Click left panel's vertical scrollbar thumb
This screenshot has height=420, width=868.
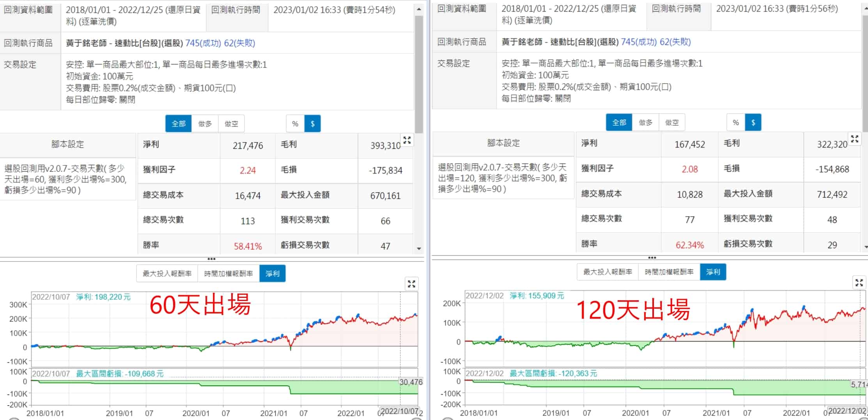[419, 74]
